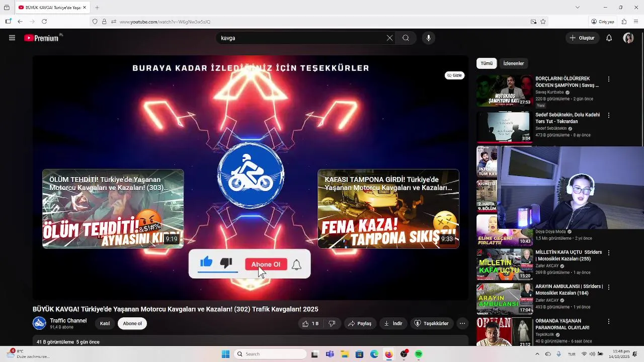Focus the YouTube search field

(x=302, y=38)
